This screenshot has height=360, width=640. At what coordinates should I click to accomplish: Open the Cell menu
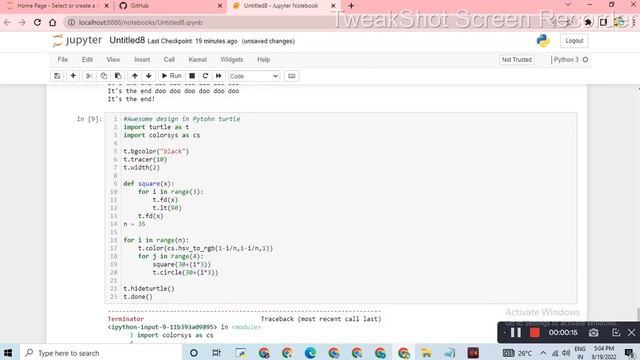tap(169, 60)
